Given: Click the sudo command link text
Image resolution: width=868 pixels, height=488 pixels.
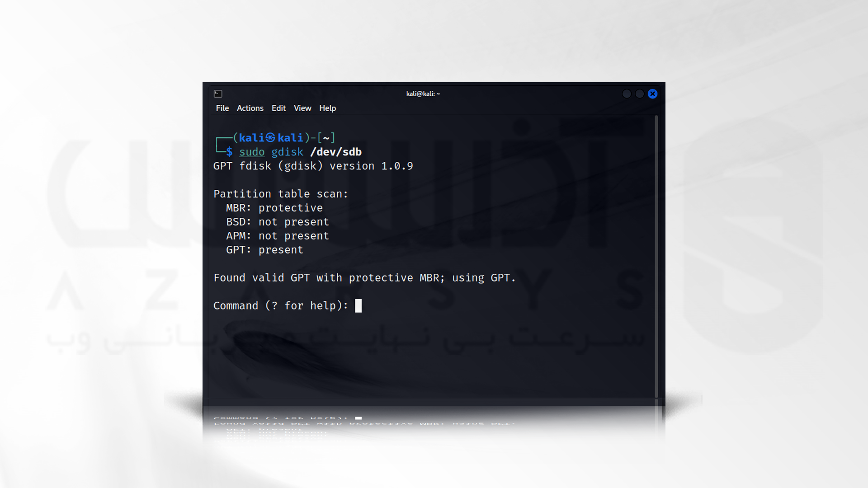Looking at the screenshot, I should [x=251, y=152].
